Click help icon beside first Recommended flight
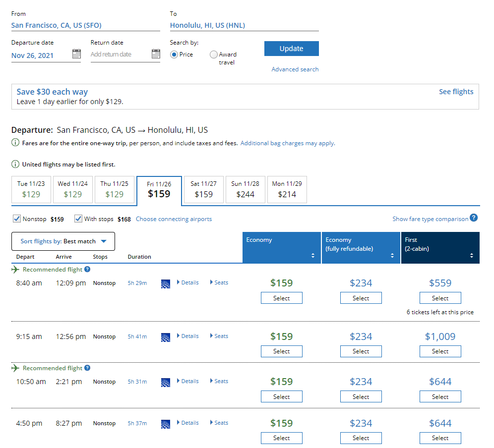 [87, 270]
